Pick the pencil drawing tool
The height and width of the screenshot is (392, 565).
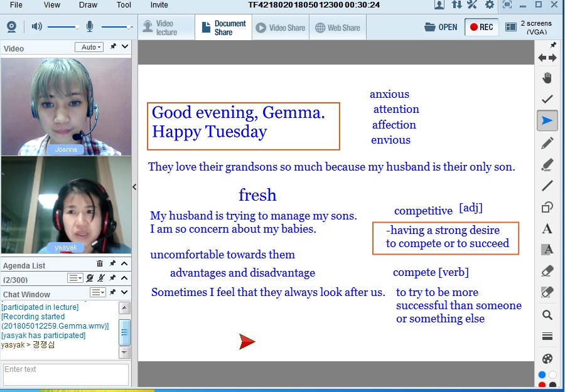(547, 143)
